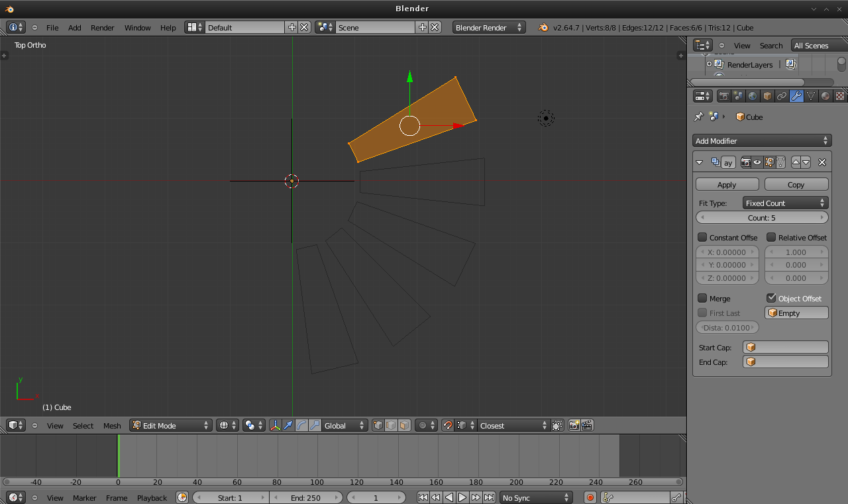Screen dimensions: 848x504
Task: Move the Array modifier up
Action: point(796,162)
